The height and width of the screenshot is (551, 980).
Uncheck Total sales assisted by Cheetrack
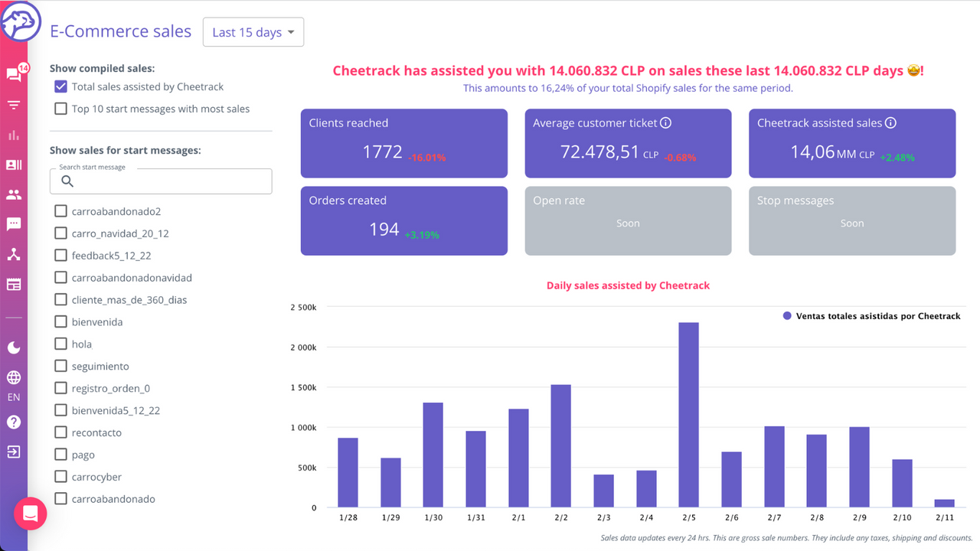(x=60, y=87)
